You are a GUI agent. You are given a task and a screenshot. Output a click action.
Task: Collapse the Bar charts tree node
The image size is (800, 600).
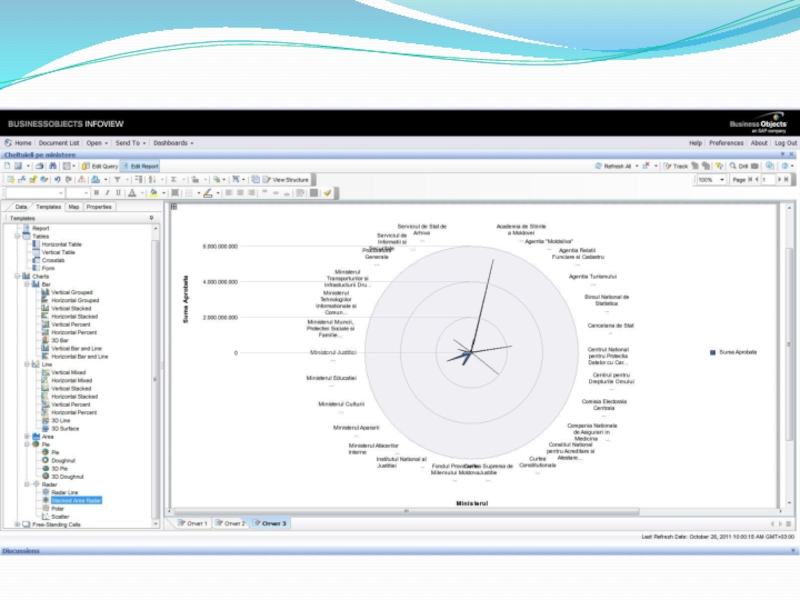27,284
